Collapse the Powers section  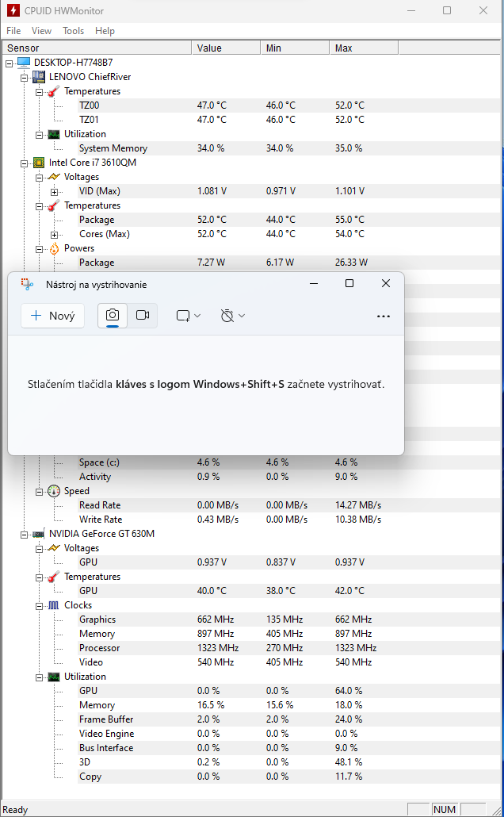39,249
